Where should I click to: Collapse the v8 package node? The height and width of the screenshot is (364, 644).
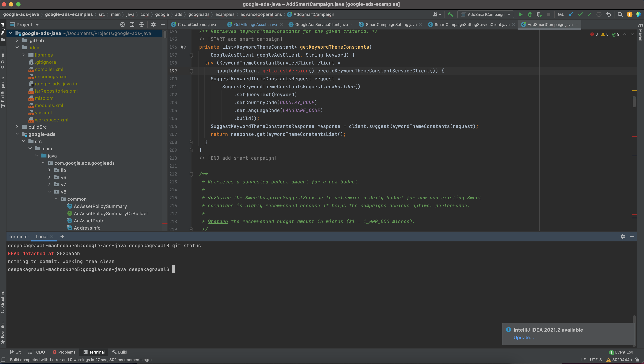tap(50, 192)
